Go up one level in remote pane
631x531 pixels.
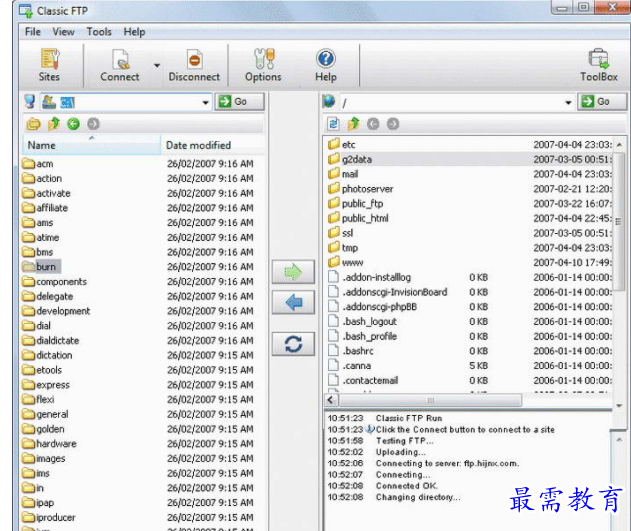(x=353, y=124)
